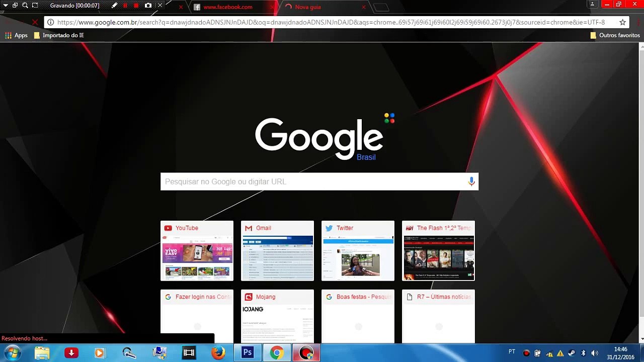Open the volume speaker tray icon
Image resolution: width=644 pixels, height=362 pixels.
click(x=595, y=353)
